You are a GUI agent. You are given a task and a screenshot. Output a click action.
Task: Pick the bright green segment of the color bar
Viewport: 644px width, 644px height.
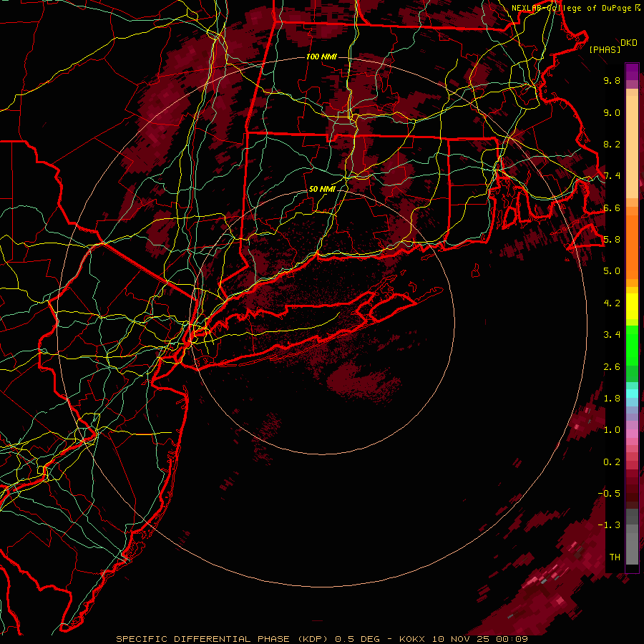click(632, 345)
